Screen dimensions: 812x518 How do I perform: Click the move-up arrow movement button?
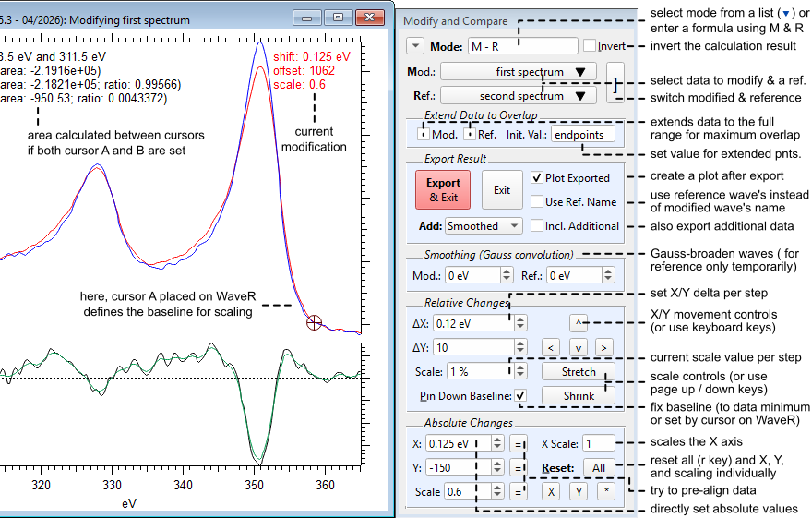(x=578, y=322)
